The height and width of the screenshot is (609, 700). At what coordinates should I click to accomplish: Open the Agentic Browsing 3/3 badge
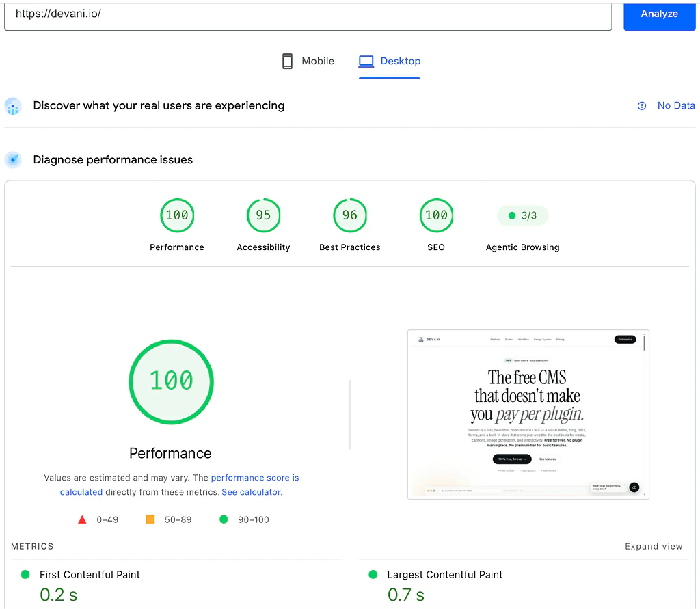pos(523,216)
